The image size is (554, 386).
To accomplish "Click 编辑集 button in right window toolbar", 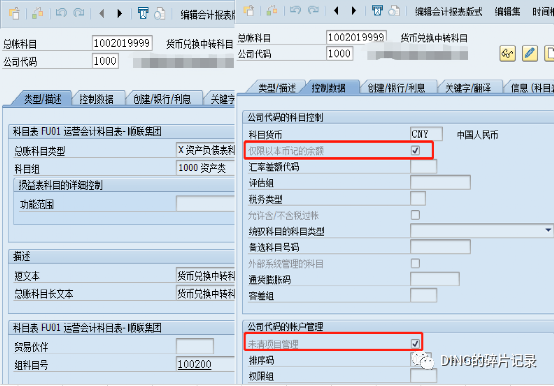I will [x=507, y=12].
